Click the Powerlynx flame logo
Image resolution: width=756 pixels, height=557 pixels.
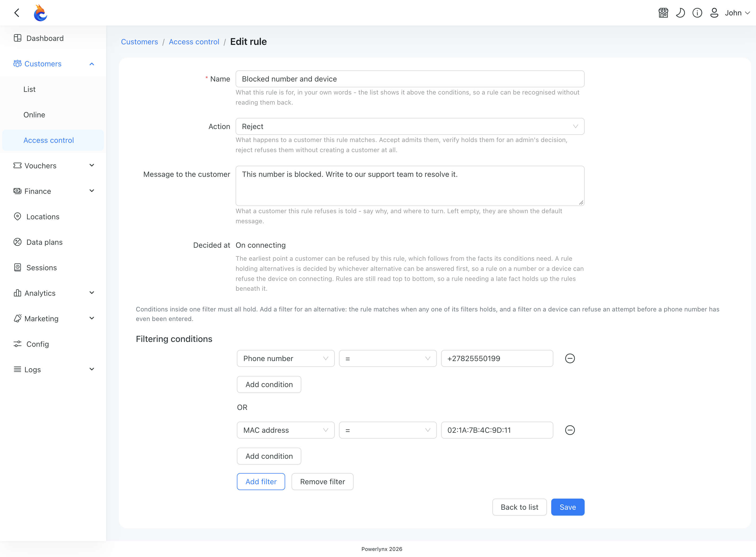click(40, 13)
